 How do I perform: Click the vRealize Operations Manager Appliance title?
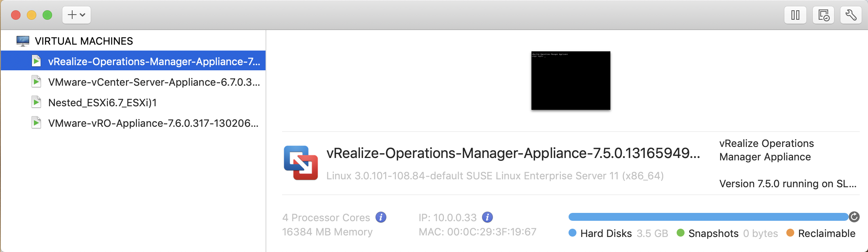click(513, 153)
